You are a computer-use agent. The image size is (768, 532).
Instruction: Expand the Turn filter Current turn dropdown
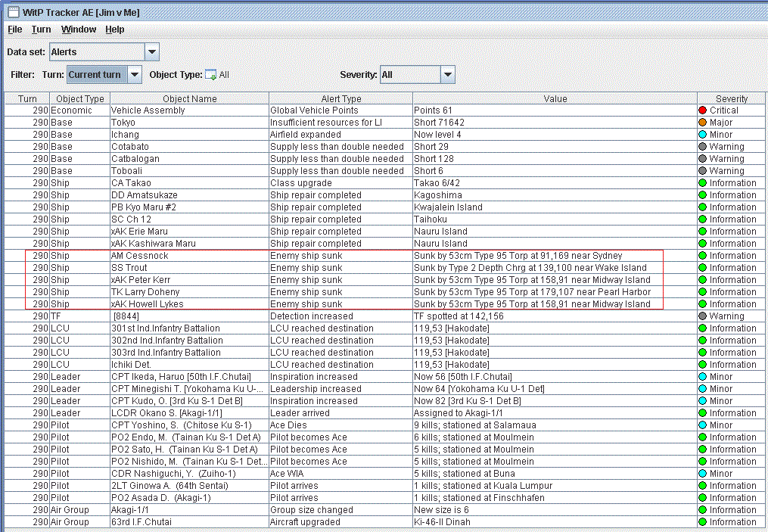(134, 75)
